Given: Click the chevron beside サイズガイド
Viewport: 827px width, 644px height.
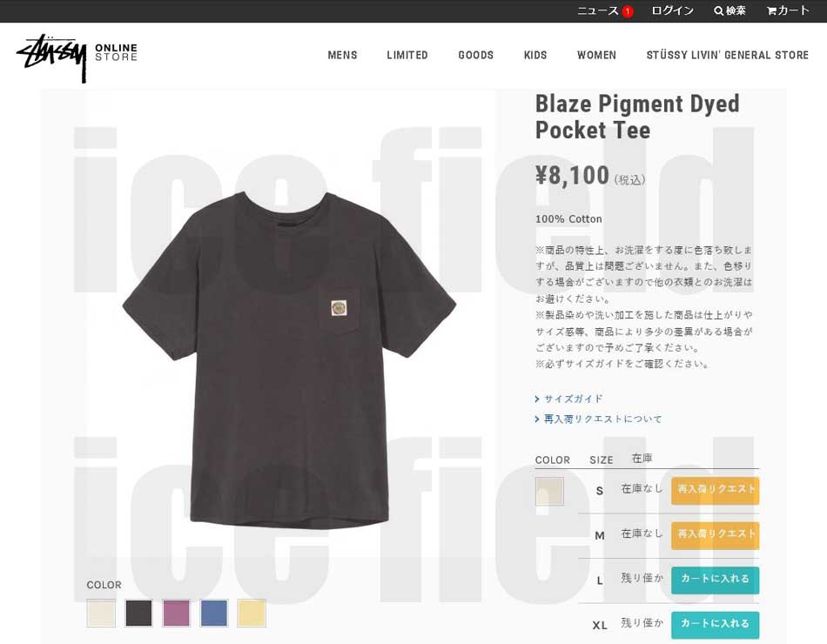Looking at the screenshot, I should click(537, 399).
